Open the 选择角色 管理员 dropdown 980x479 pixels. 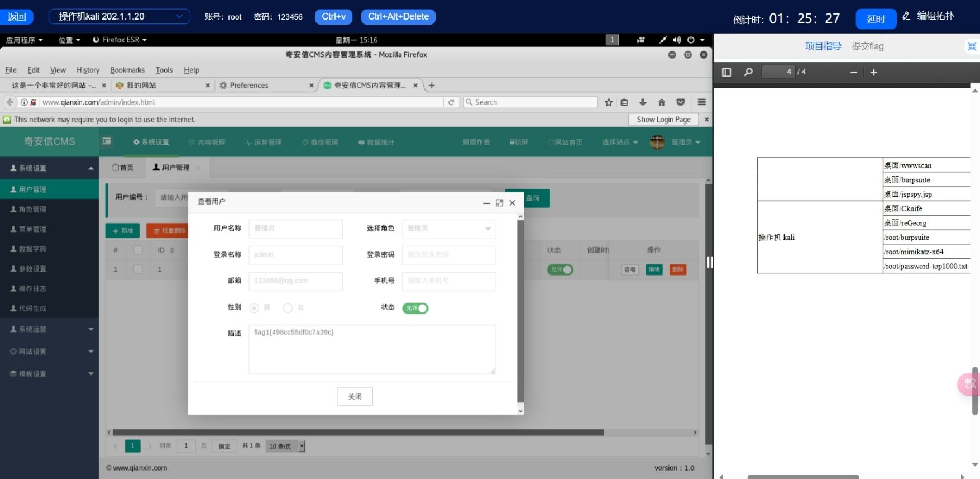pos(449,229)
